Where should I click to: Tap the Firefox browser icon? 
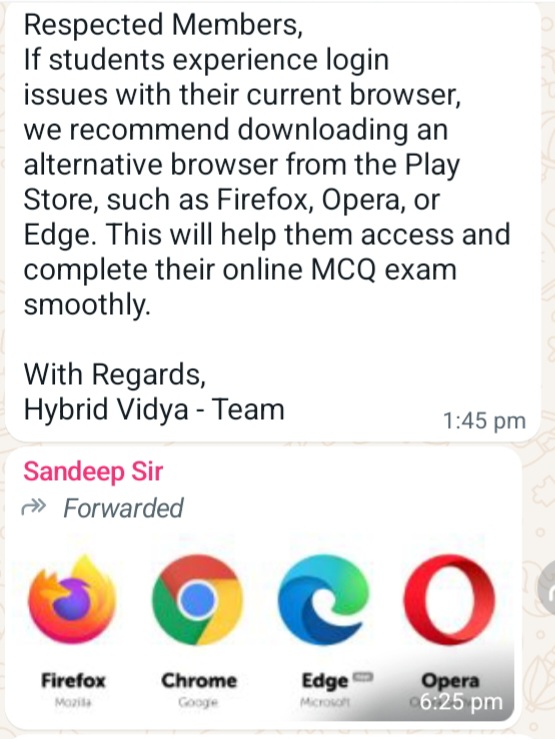pos(72,600)
